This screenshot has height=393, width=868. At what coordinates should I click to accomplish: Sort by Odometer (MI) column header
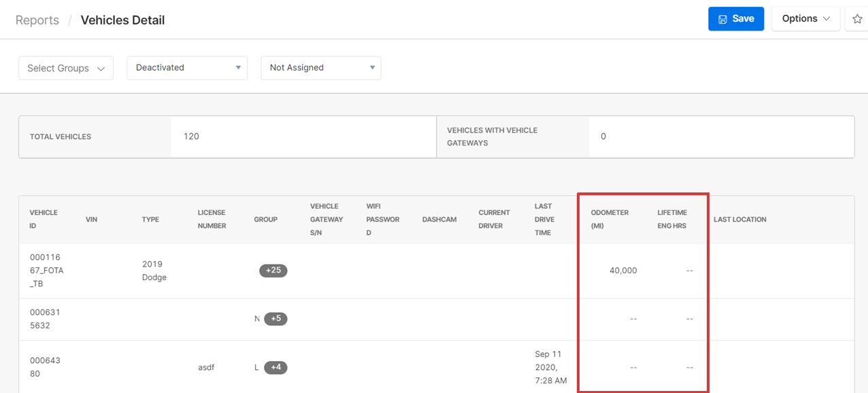pyautogui.click(x=610, y=219)
